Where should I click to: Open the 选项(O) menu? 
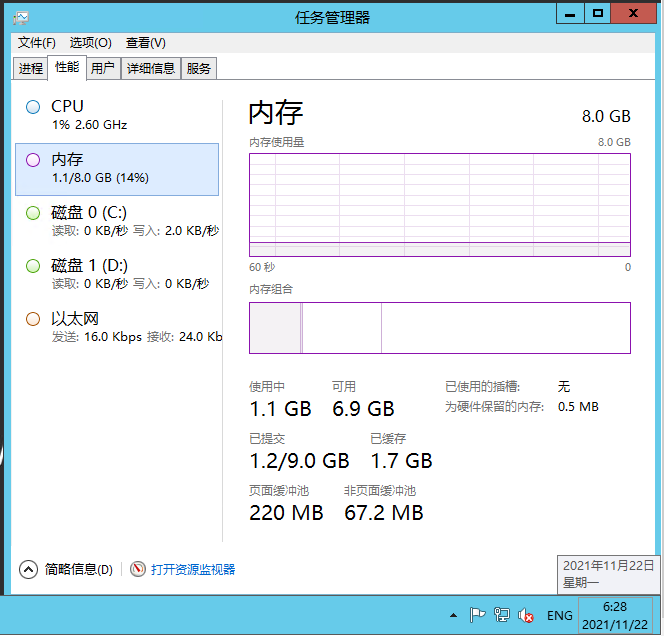[90, 43]
